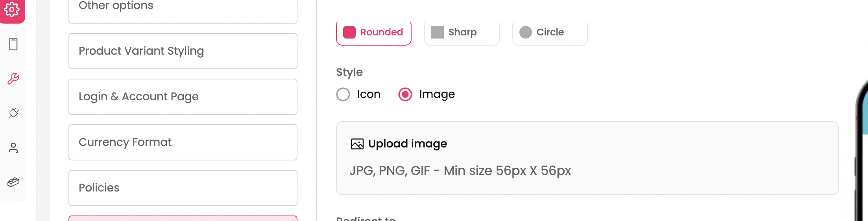Click the gray Sharp square swatch
The height and width of the screenshot is (221, 868).
click(437, 32)
